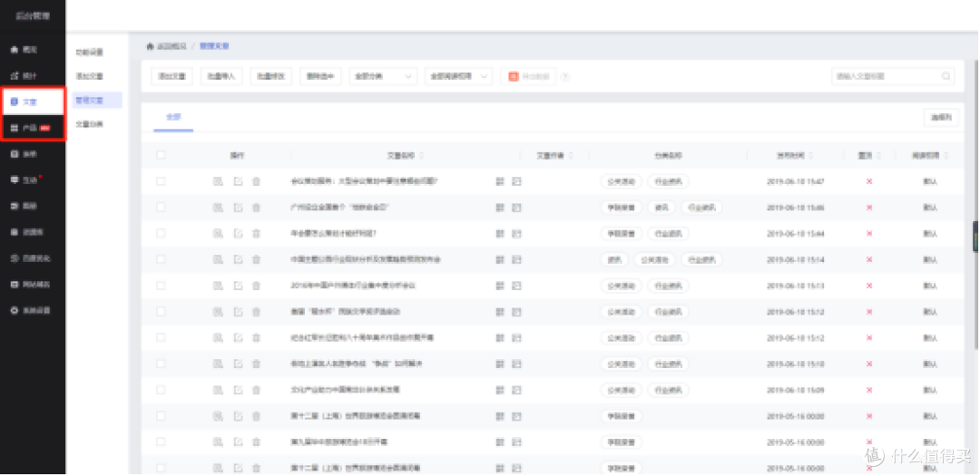Click the 删除选中 button

320,76
